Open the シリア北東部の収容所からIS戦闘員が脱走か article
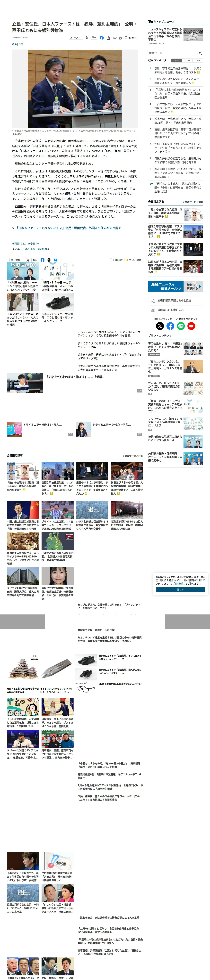This screenshot has height=980, width=210. pyautogui.click(x=92, y=515)
